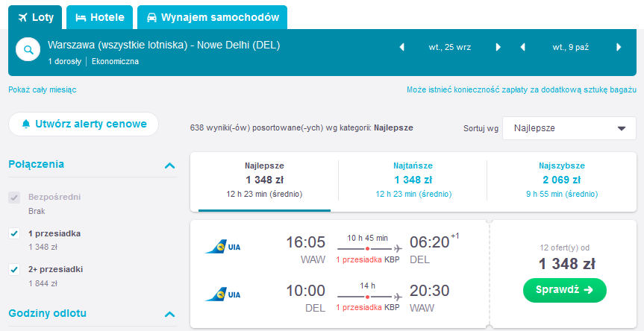Select the Najszybsze 2 069 zł option

[561, 180]
